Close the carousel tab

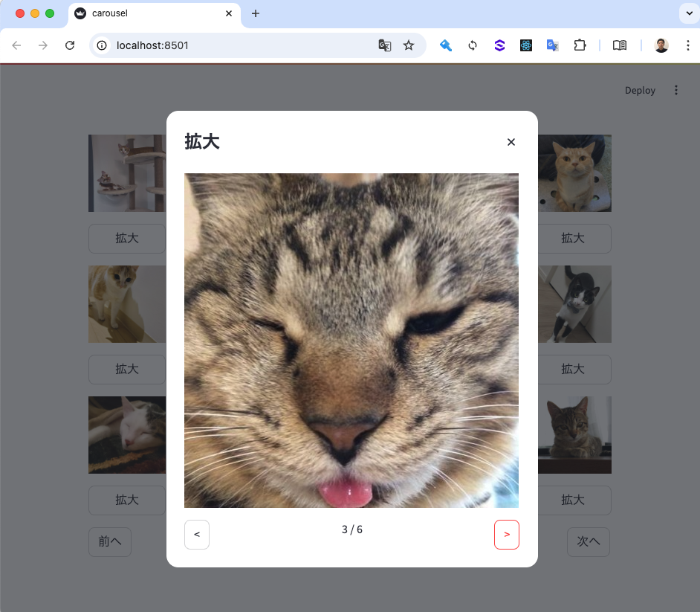(229, 13)
